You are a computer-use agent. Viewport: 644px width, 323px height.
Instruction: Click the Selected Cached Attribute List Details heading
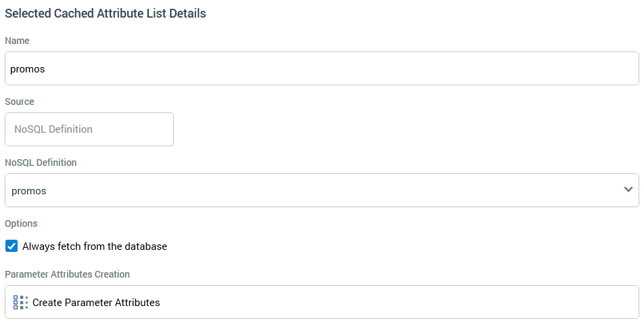(106, 14)
